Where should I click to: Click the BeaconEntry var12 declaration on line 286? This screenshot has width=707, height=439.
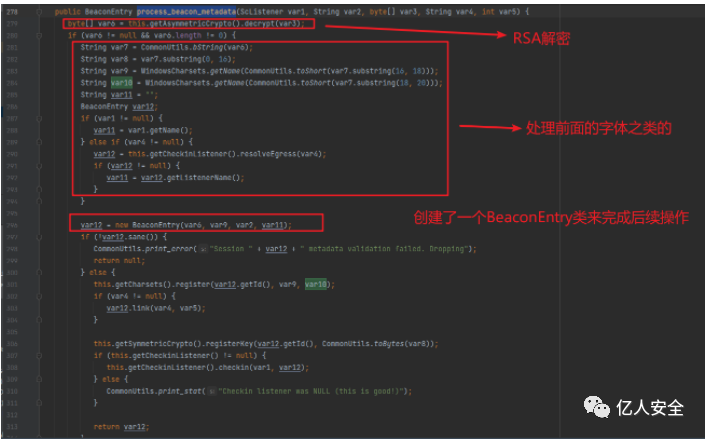click(119, 106)
